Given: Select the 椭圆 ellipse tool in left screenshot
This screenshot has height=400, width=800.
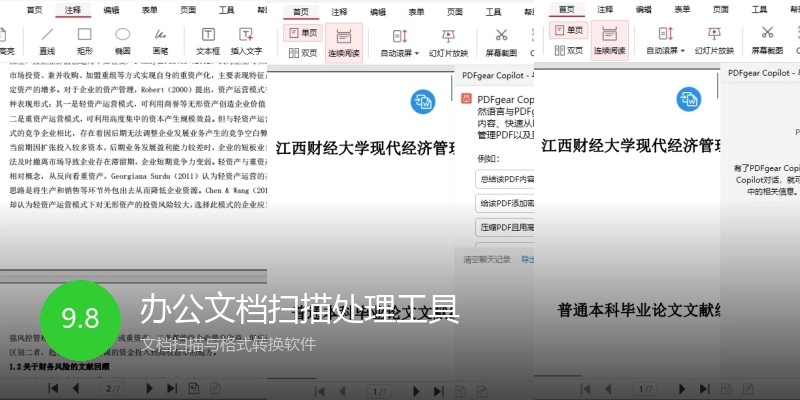Looking at the screenshot, I should tap(122, 41).
